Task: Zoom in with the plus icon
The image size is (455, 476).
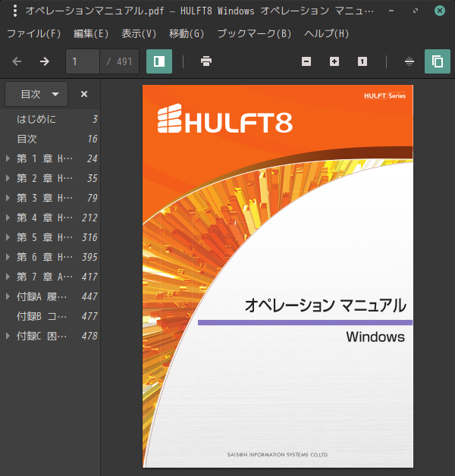Action: [x=334, y=61]
